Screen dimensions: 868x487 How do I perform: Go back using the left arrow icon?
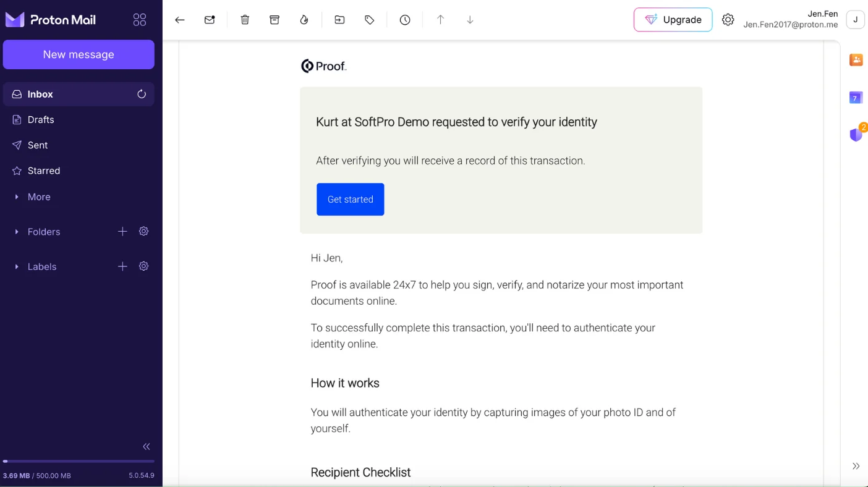(180, 20)
